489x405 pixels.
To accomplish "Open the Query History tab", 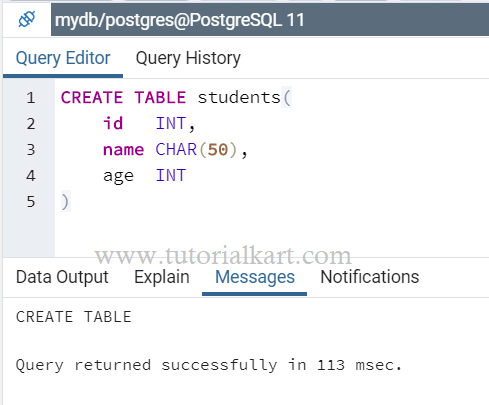I will 188,58.
